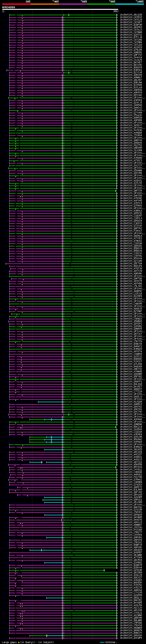Select the UniRef100_Q0CQP5 label

point(131,638)
